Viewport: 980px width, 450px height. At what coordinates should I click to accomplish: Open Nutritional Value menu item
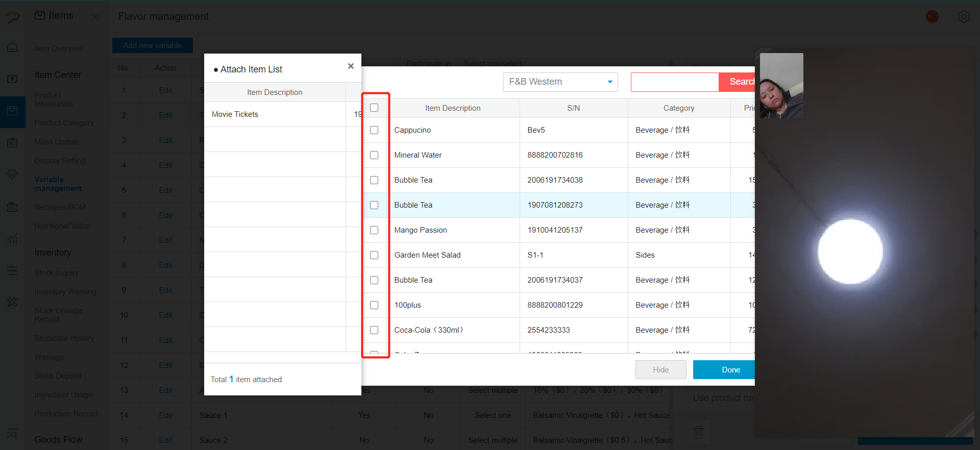[62, 226]
